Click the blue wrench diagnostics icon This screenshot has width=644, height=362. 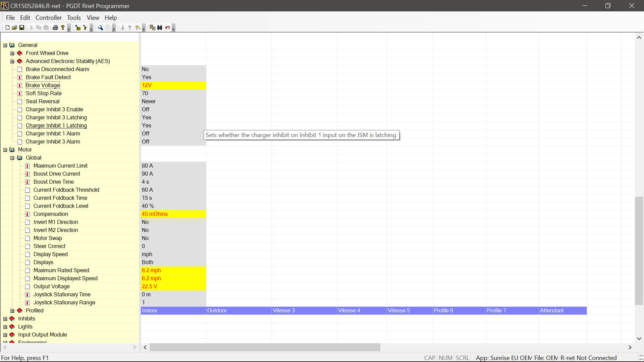pyautogui.click(x=100, y=27)
